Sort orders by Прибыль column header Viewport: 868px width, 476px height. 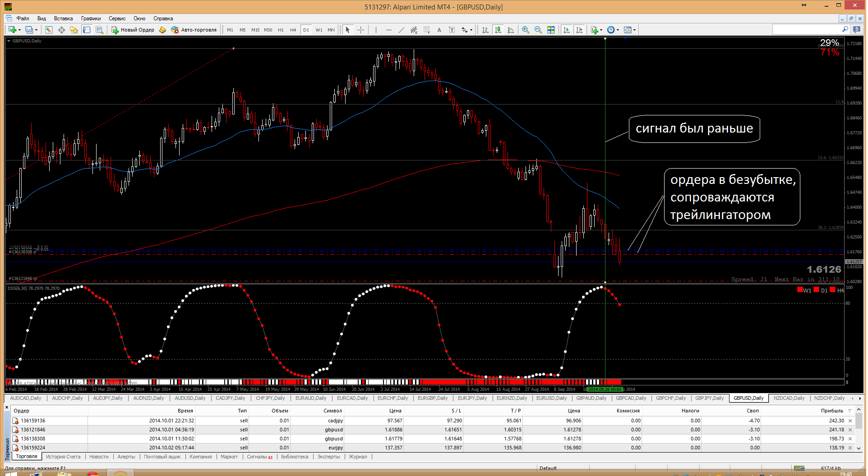tap(832, 411)
